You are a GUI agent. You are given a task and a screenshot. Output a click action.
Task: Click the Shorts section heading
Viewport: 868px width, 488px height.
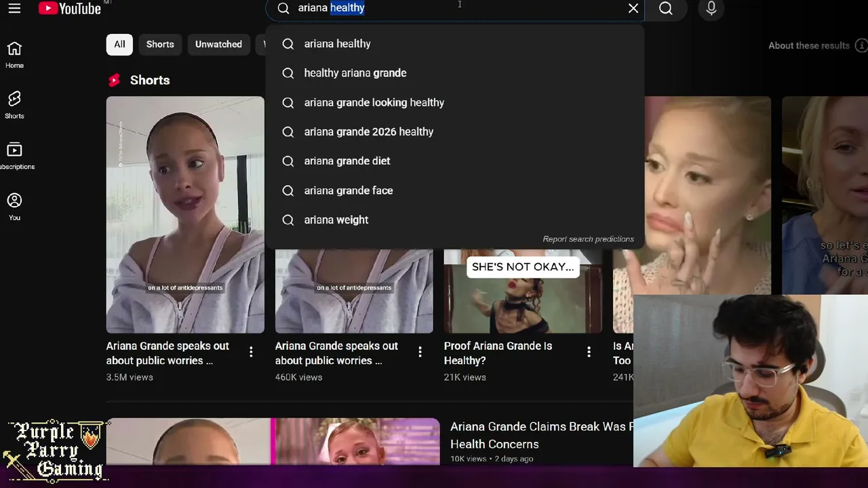click(150, 80)
